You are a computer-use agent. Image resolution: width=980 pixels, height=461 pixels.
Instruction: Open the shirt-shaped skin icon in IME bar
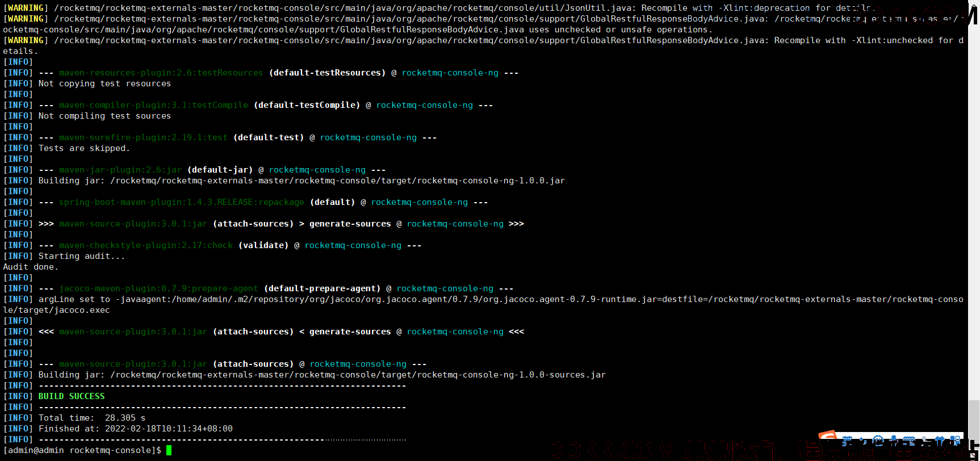[940, 441]
